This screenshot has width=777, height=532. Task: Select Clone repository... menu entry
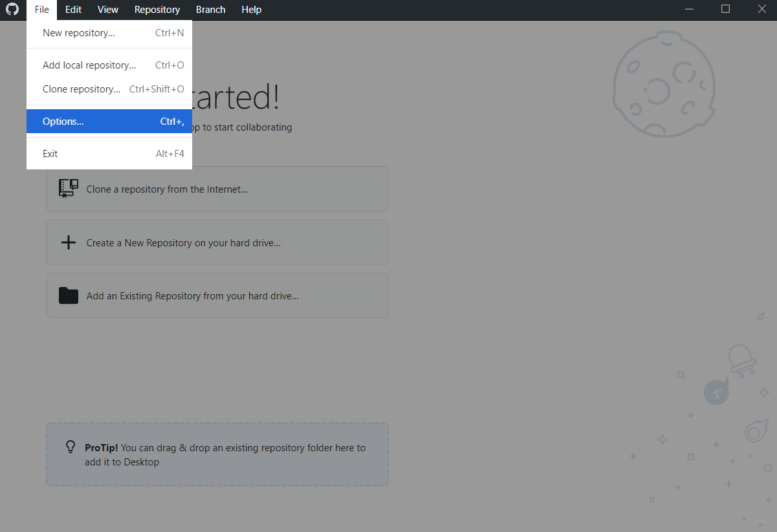tap(109, 89)
